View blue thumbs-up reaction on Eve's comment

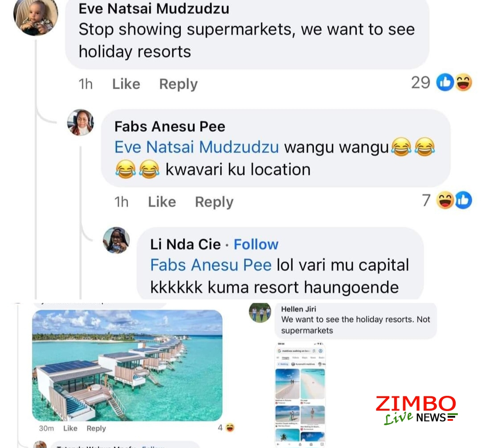(x=445, y=82)
